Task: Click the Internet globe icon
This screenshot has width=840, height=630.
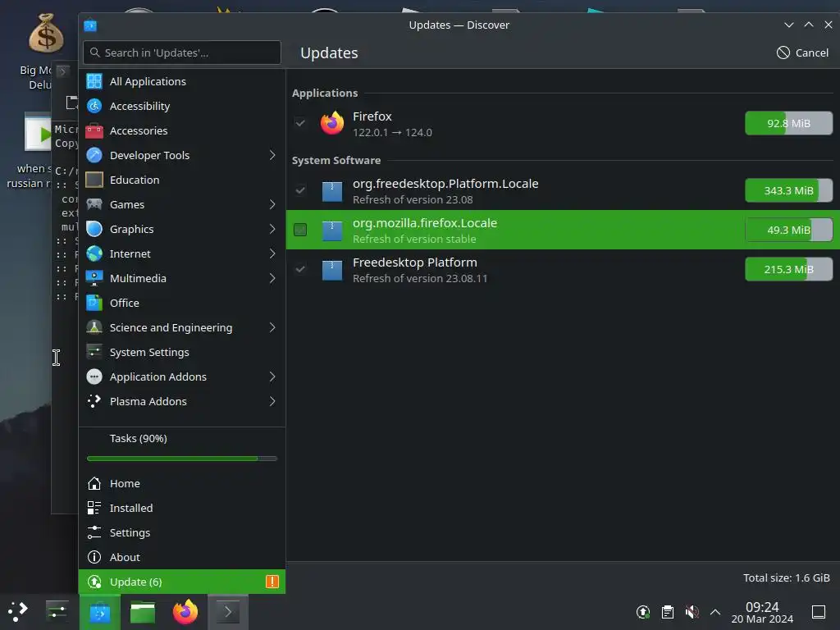Action: tap(94, 254)
